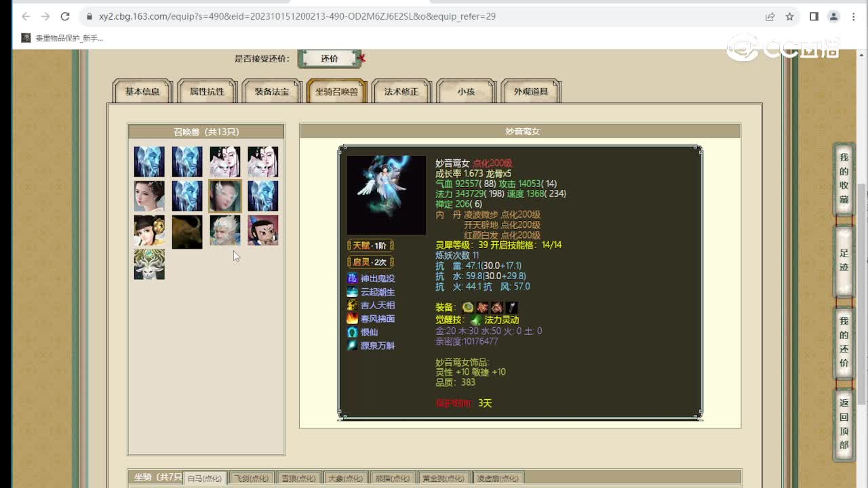Switch to the 白马(点化) mount tab
868x488 pixels.
[205, 479]
